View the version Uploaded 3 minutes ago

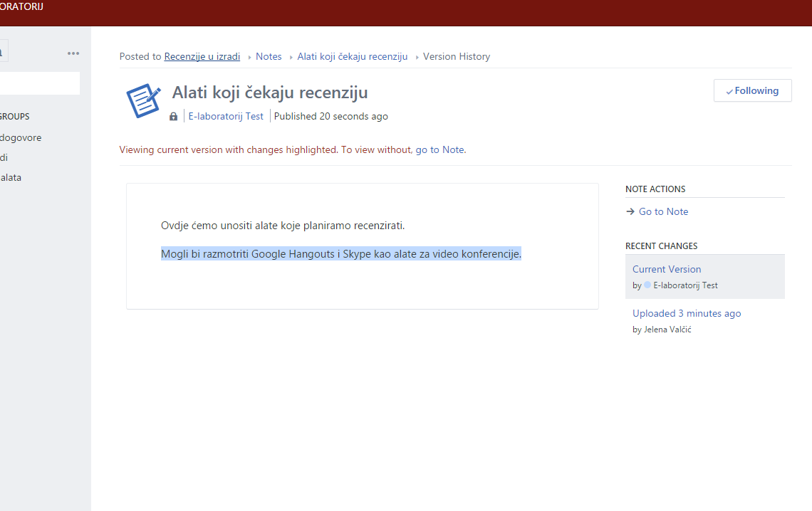pyautogui.click(x=687, y=313)
